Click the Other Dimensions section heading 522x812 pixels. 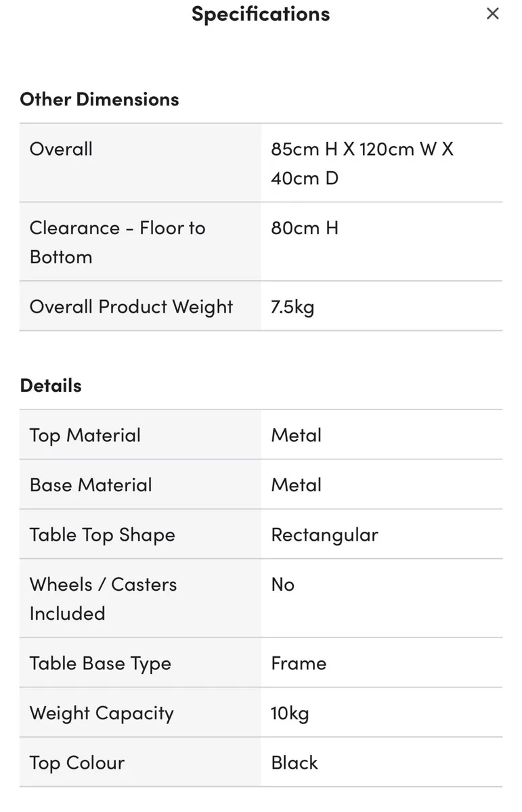coord(100,99)
